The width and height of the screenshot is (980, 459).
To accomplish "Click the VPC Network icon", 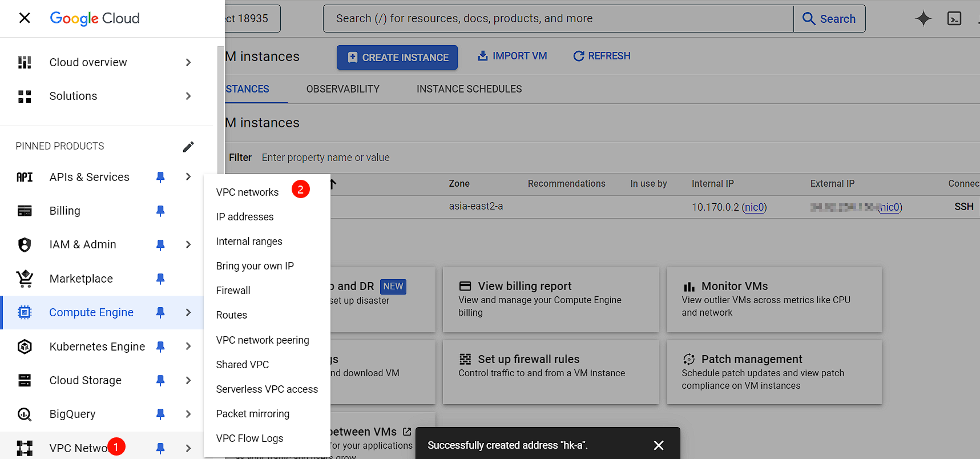I will pyautogui.click(x=25, y=448).
